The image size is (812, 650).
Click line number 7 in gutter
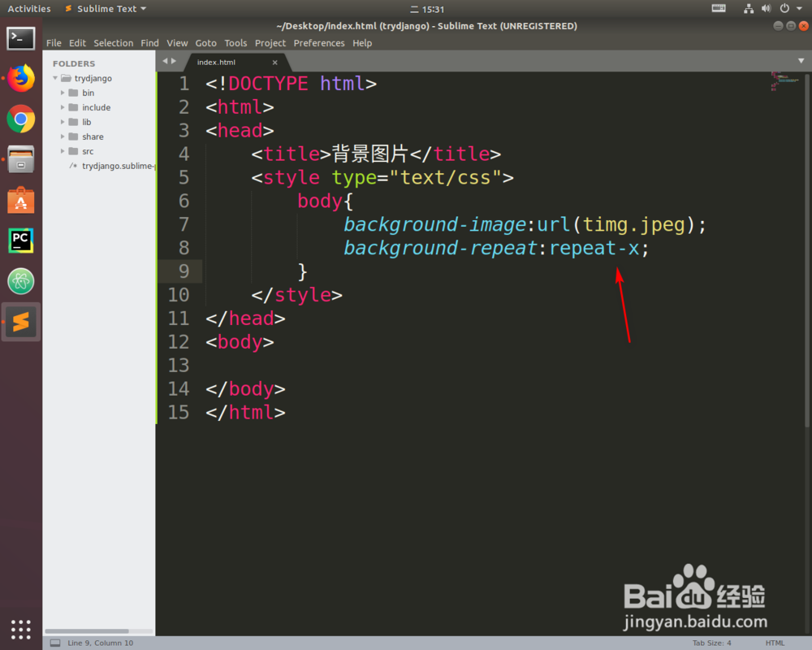(184, 224)
